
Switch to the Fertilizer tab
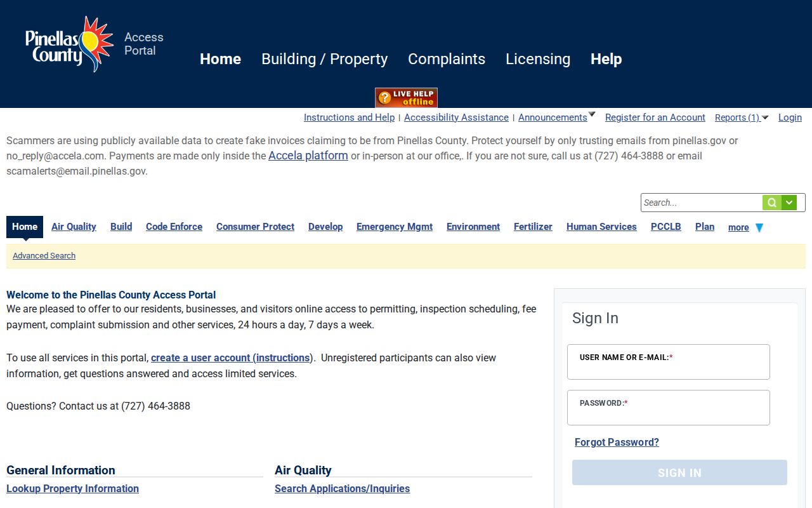coord(533,227)
